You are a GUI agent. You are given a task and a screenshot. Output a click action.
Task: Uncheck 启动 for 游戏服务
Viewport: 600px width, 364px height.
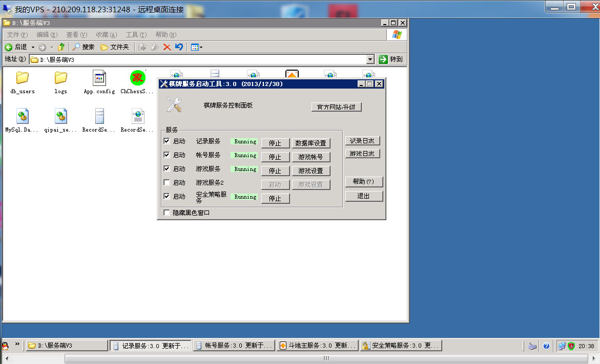(x=167, y=168)
